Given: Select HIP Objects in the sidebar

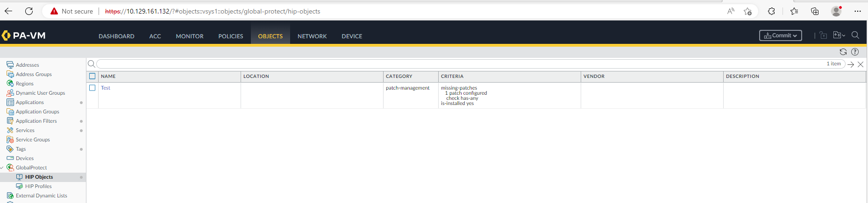Looking at the screenshot, I should pos(39,177).
